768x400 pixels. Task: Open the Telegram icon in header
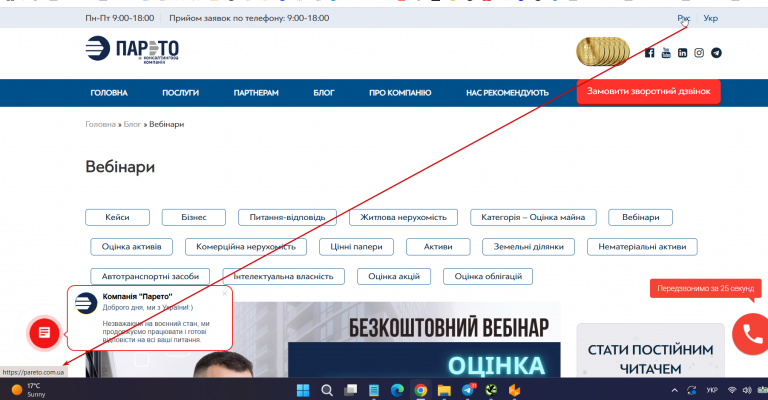click(716, 53)
